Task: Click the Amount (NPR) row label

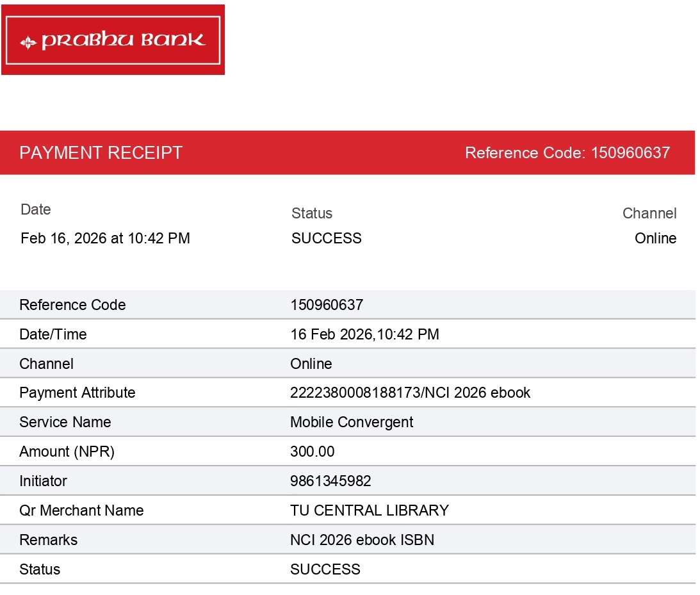Action: (67, 452)
